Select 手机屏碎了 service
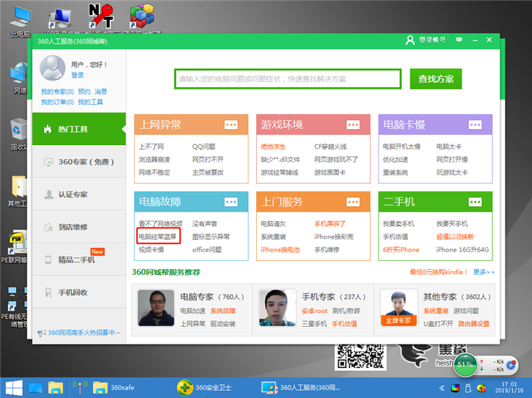Screen dimensions: 532x398 coord(329,224)
